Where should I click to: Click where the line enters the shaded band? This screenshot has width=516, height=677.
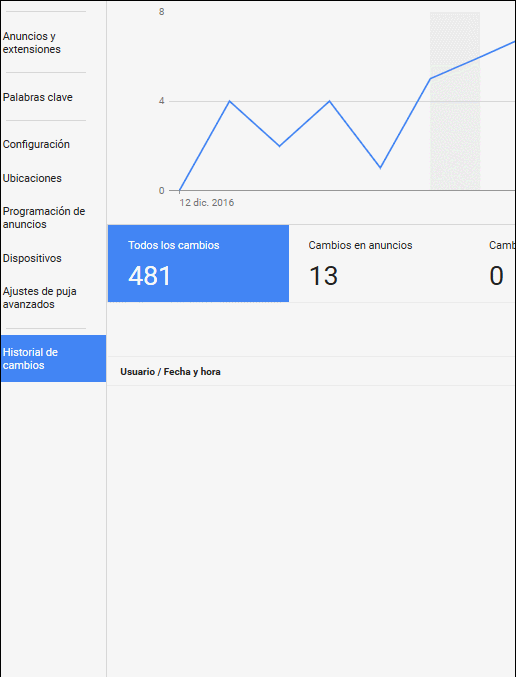[431, 79]
